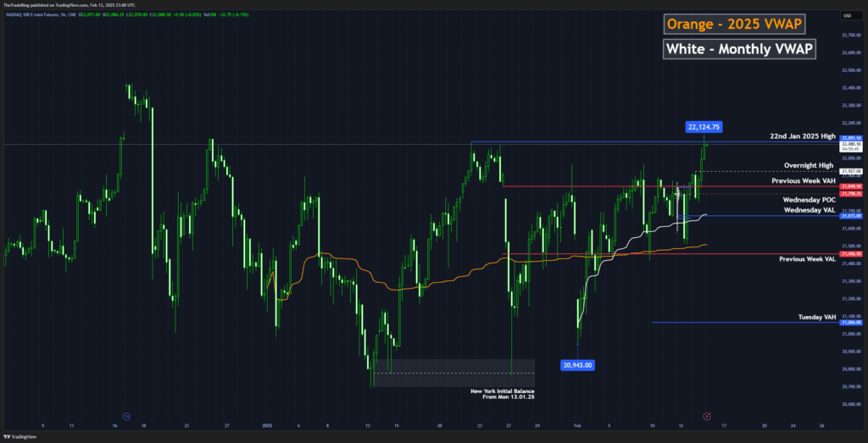
Task: Click the Feb label on time axis
Action: [576, 425]
